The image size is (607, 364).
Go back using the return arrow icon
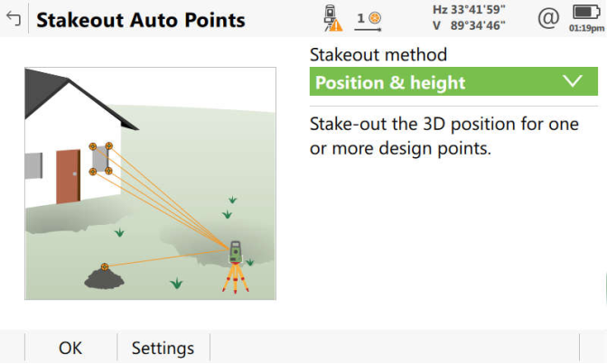[x=14, y=19]
